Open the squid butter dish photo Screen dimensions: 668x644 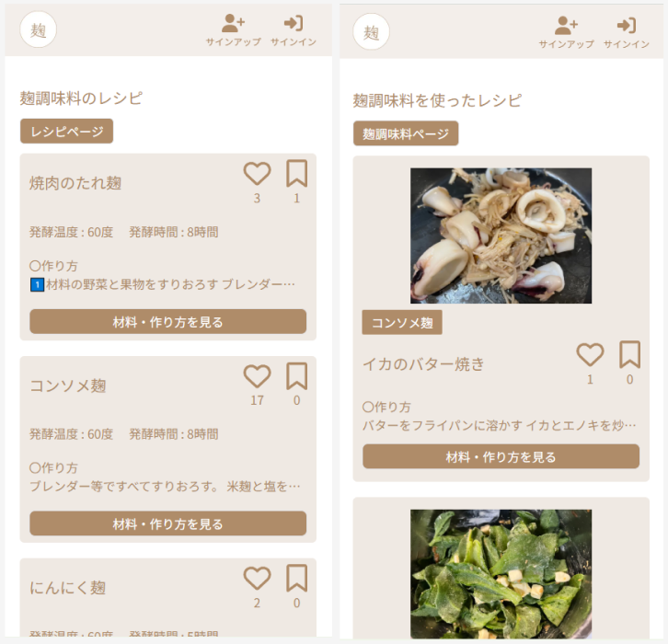501,236
